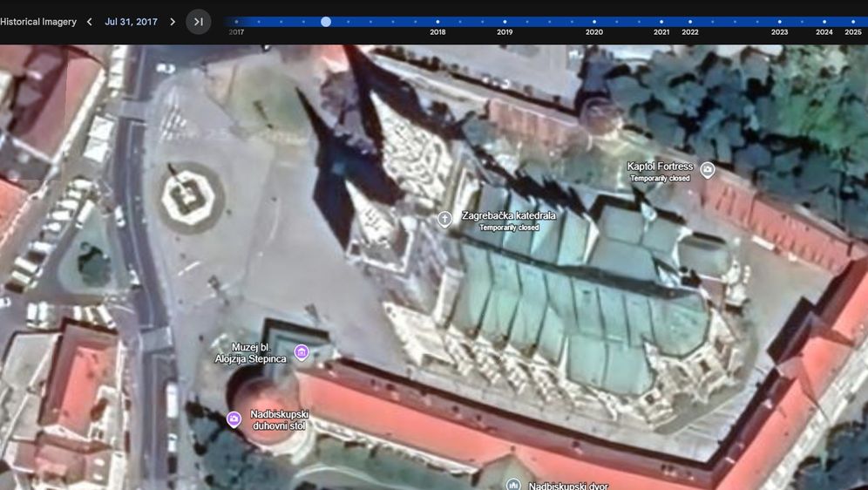Open the Jul 31, 2017 date label
The height and width of the screenshot is (490, 868).
pos(132,22)
